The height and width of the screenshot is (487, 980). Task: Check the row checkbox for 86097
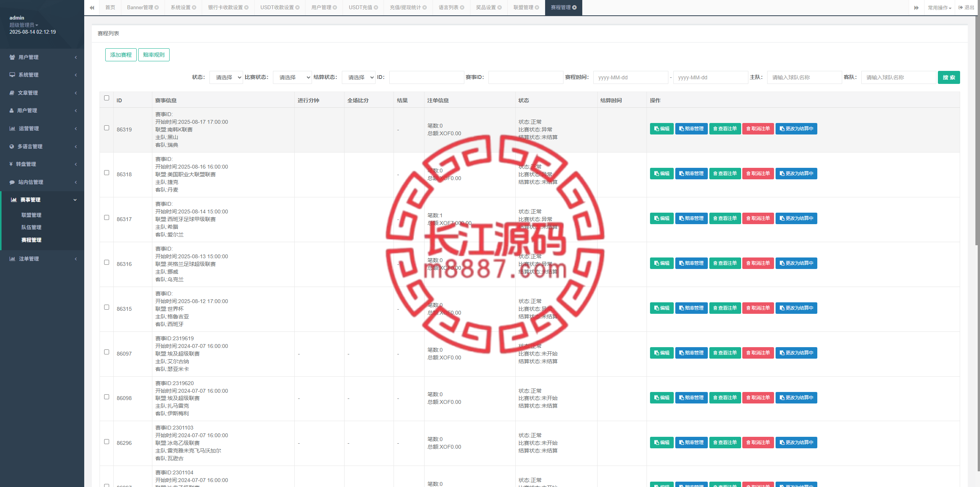106,352
